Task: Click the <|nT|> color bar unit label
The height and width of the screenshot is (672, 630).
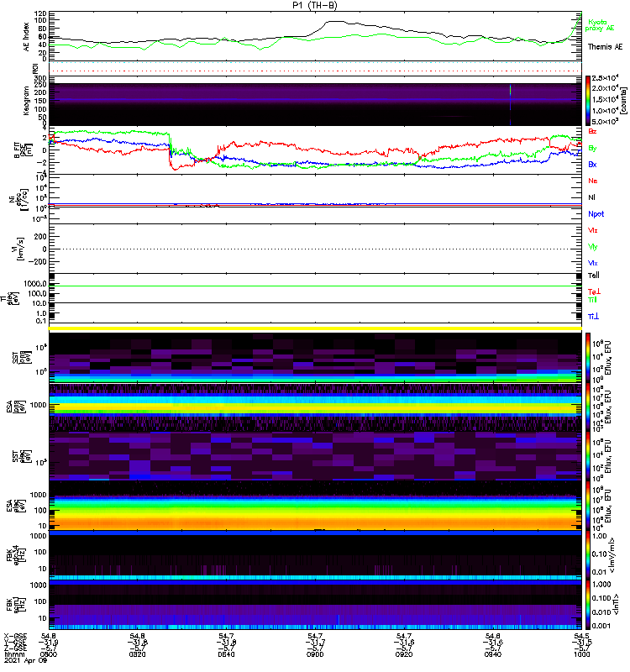Action: pos(616,604)
